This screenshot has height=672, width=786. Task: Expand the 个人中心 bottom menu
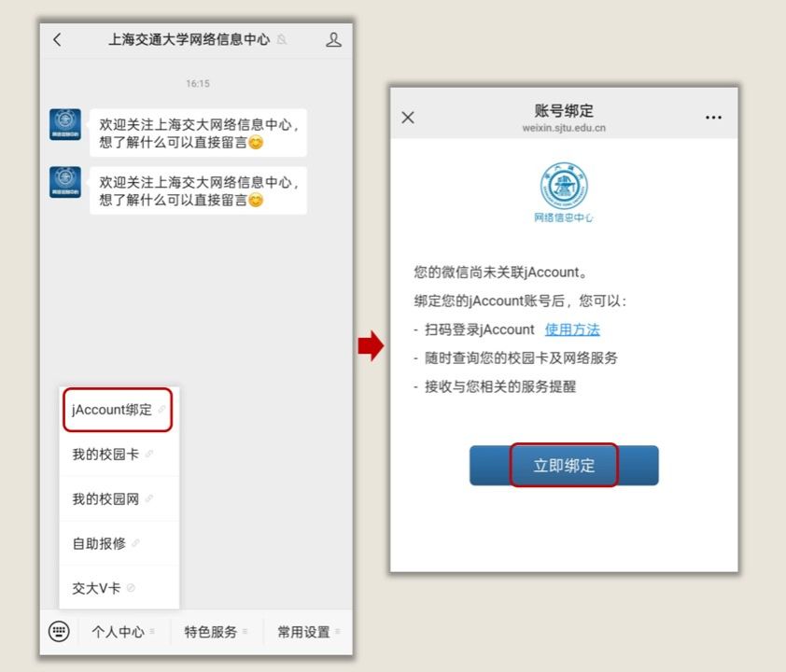[123, 632]
